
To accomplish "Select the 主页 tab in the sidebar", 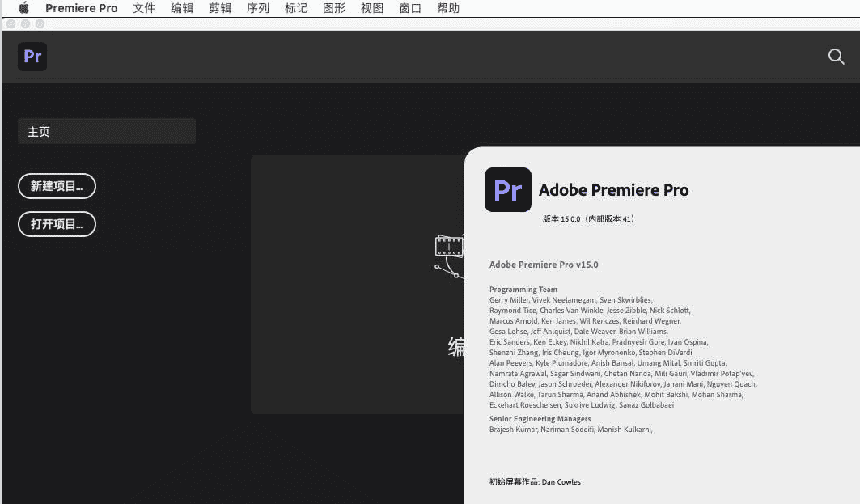I will (x=106, y=131).
